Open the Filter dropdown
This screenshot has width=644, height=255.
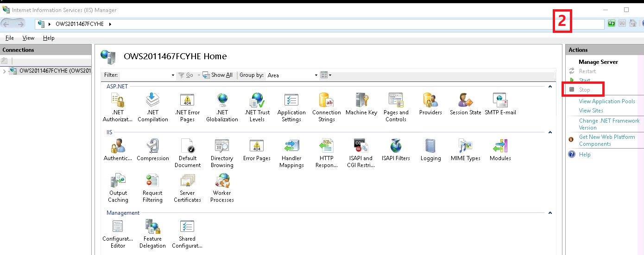pos(173,75)
